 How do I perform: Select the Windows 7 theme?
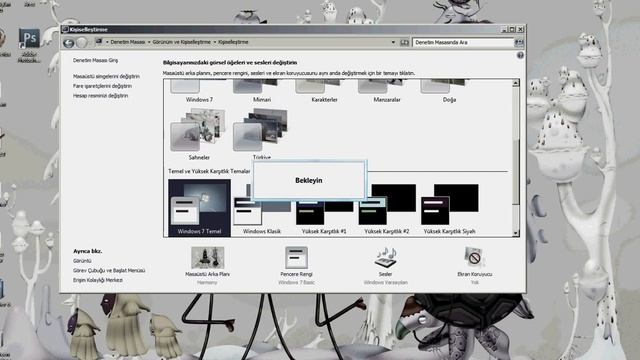[199, 91]
